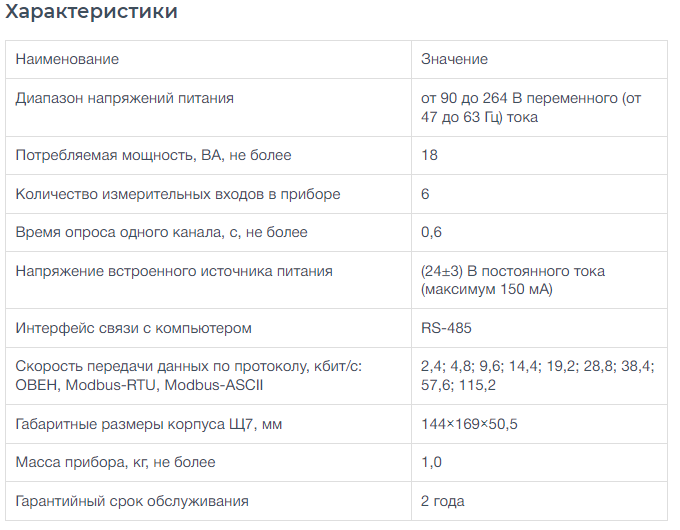Click the baud rates list value
The width and height of the screenshot is (680, 530).
pos(537,376)
